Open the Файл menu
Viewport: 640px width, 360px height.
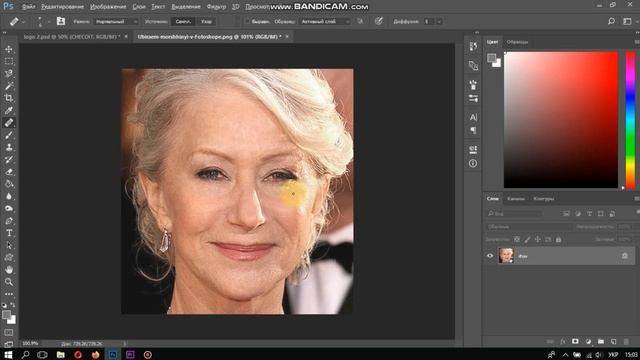[28, 7]
